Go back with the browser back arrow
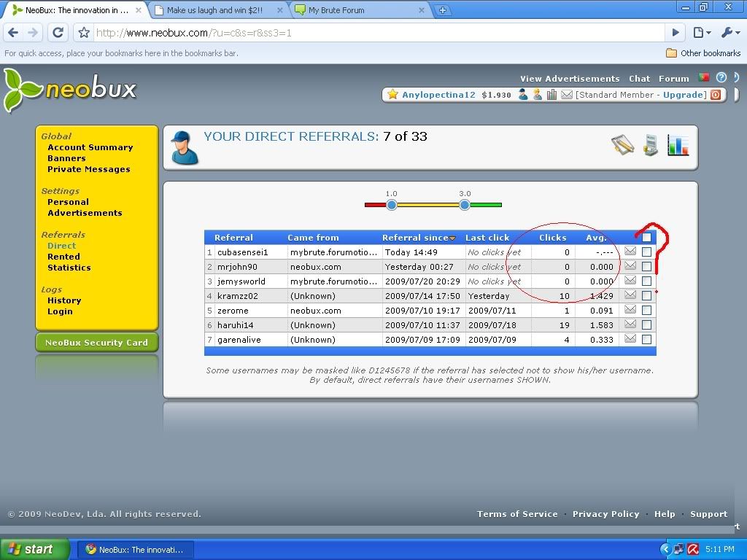The height and width of the screenshot is (560, 747). click(x=13, y=32)
